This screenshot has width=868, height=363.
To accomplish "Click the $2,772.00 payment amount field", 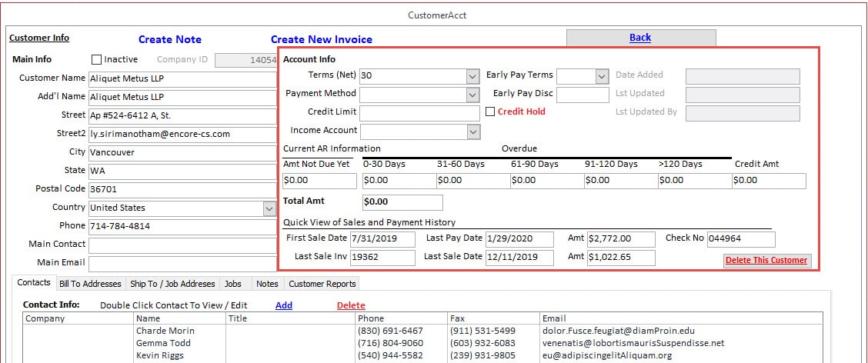I will [x=621, y=239].
